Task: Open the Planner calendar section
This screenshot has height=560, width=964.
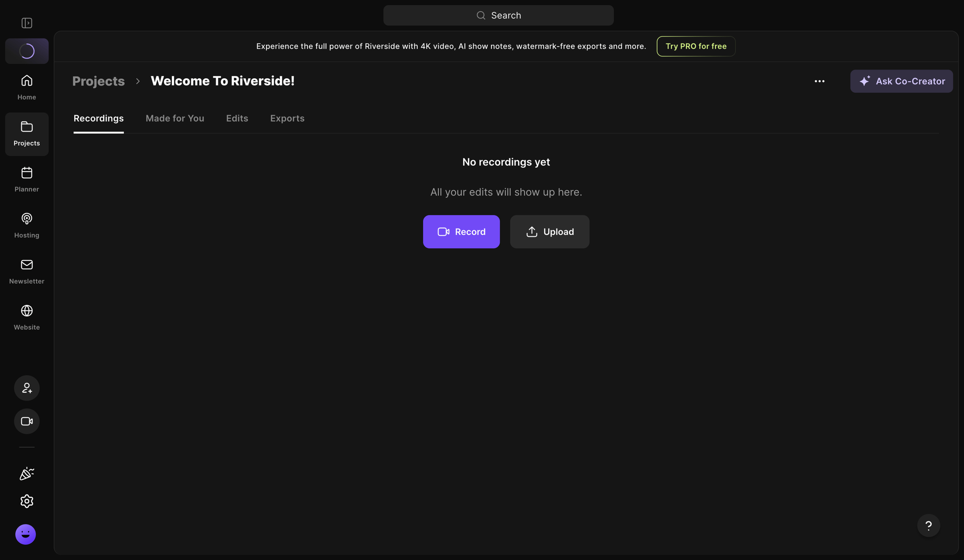Action: pos(27,179)
